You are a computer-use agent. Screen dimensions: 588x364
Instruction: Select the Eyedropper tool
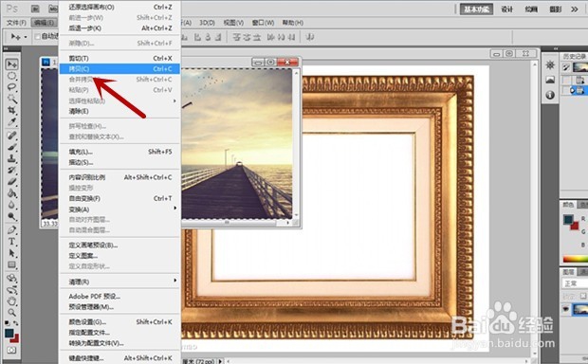point(12,122)
